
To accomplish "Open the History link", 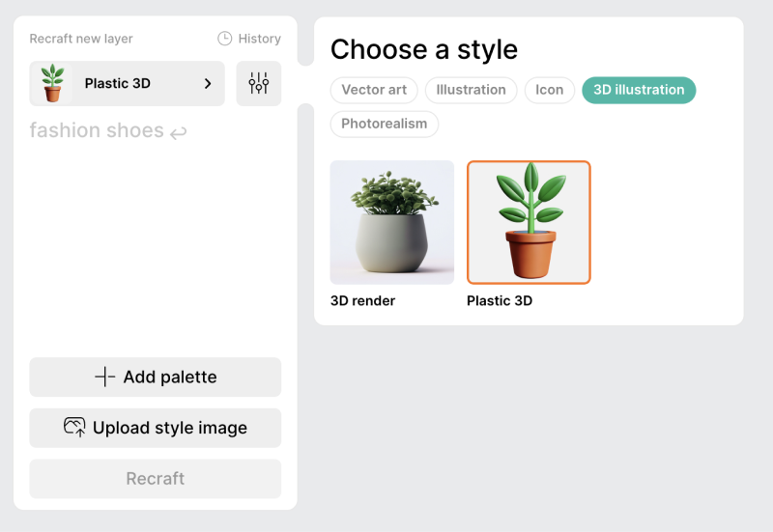I will [x=259, y=39].
